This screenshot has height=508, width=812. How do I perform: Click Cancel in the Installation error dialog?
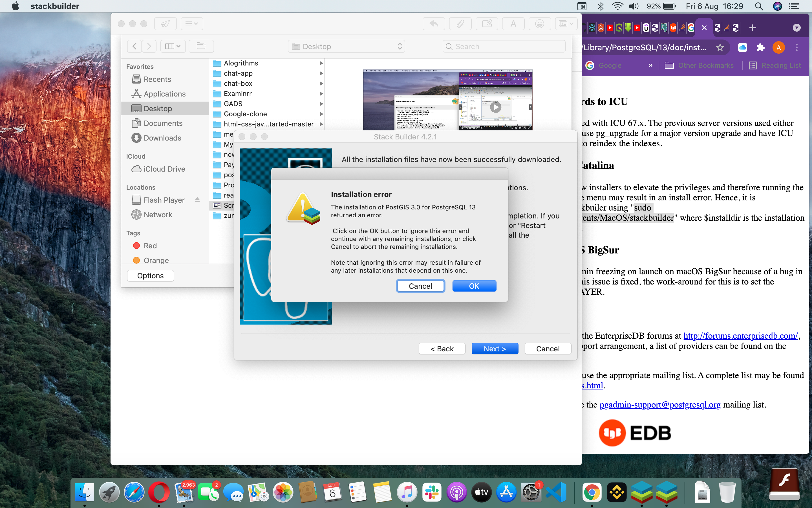point(420,286)
